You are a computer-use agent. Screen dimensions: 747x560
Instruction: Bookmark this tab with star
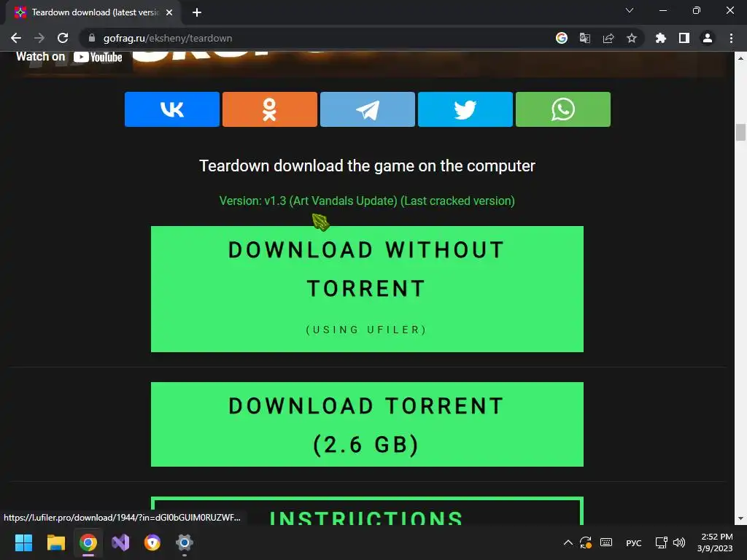tap(632, 38)
